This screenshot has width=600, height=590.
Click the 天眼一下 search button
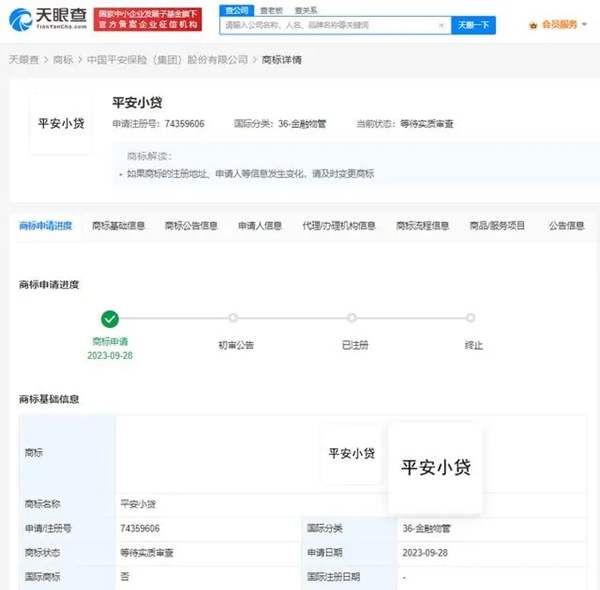pyautogui.click(x=473, y=25)
